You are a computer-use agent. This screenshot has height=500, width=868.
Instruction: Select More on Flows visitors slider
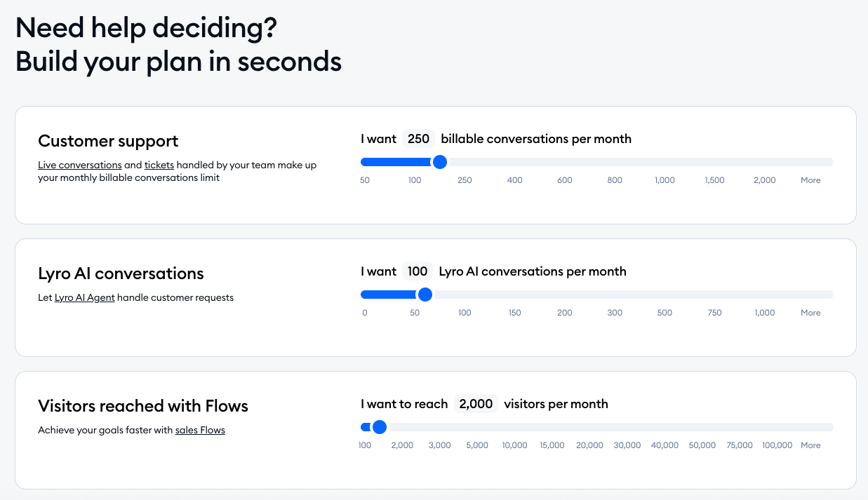810,428
